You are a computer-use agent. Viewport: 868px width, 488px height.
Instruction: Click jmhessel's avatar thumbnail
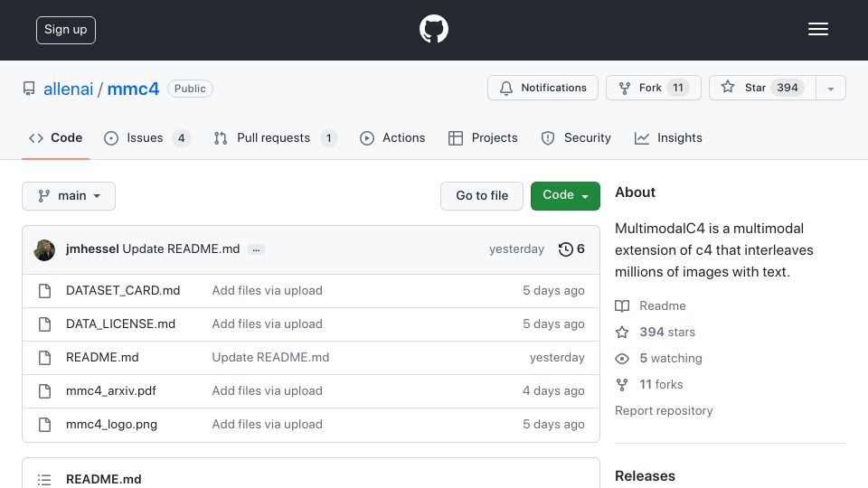pos(44,250)
